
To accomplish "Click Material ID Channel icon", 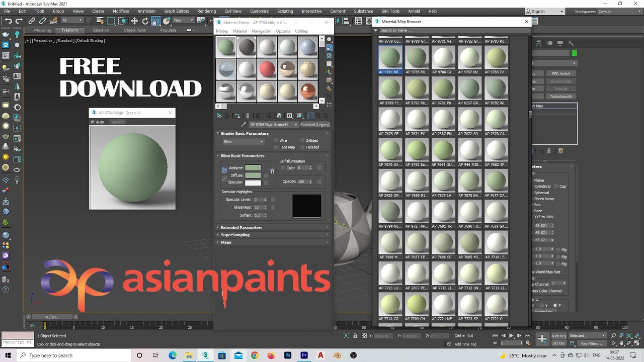I will tap(290, 116).
